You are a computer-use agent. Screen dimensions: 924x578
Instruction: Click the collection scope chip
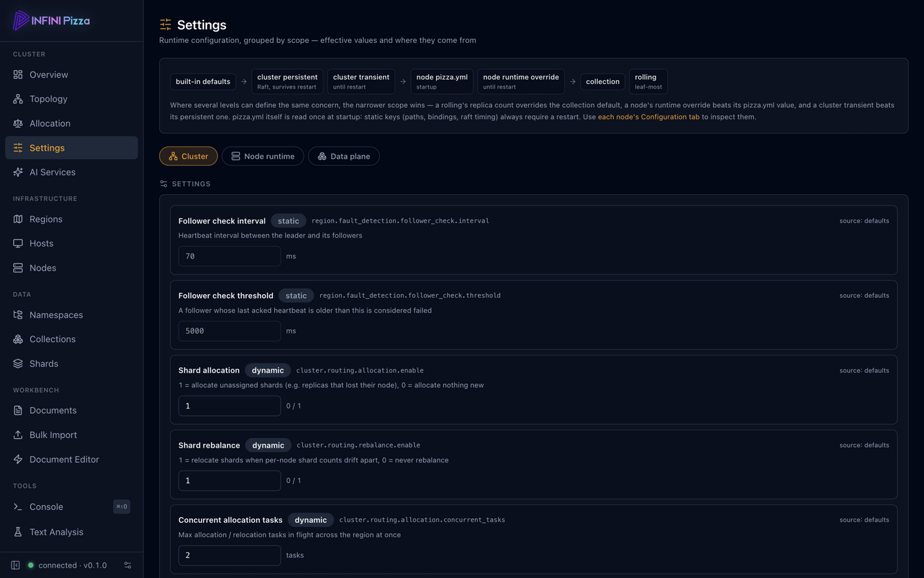(603, 82)
